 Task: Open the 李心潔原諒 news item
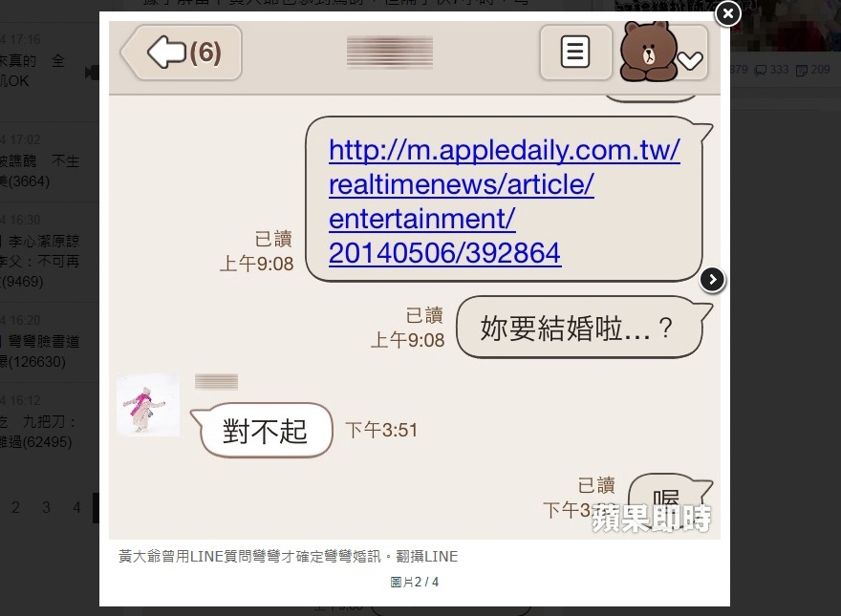(x=40, y=261)
